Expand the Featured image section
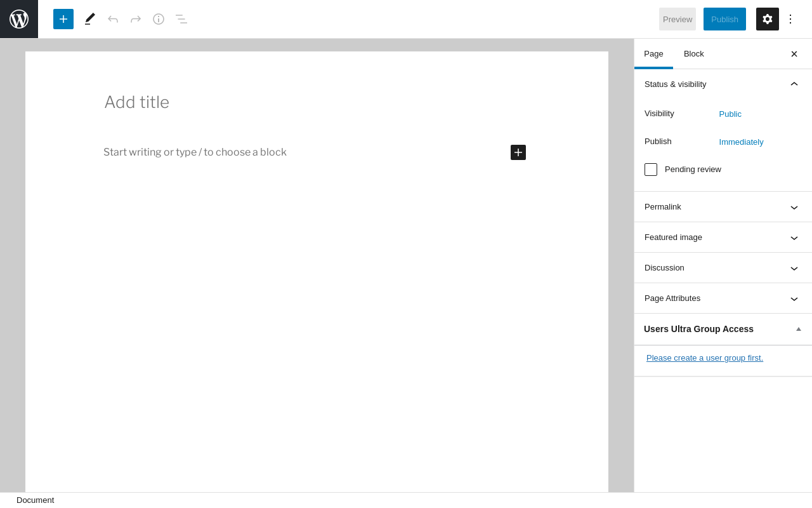Viewport: 812px width, 508px height. pos(723,237)
